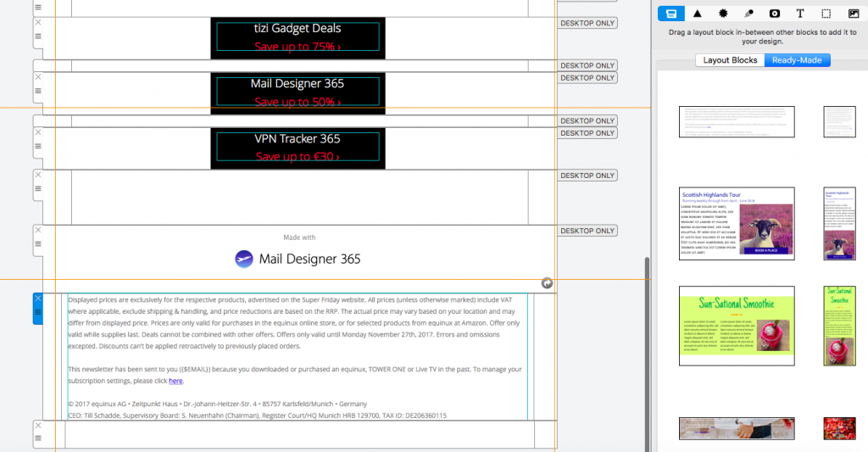Viewport: 868px width, 452px height.
Task: Toggle DESKTOP ONLY on the spacer below Mail Designer deal
Action: (587, 120)
